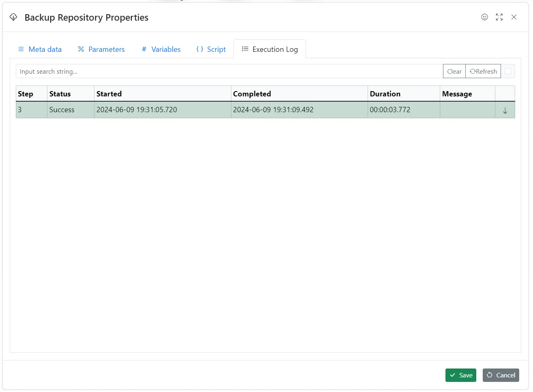Close the Backup Repository Properties dialog
Viewport: 533px width, 392px height.
(x=514, y=17)
